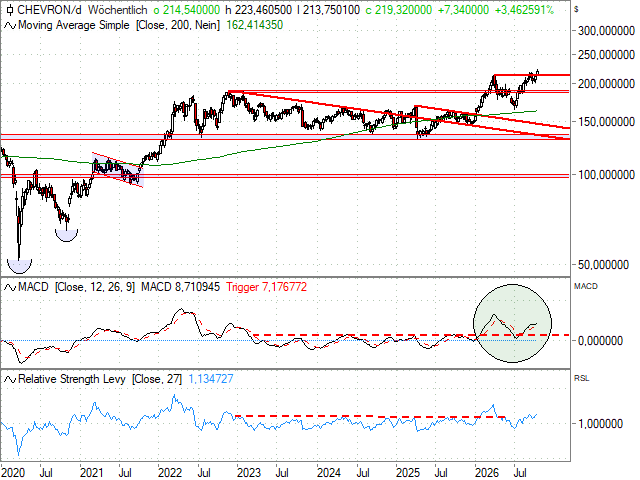The height and width of the screenshot is (480, 640).
Task: Click the half-circle marker at the 2020 low
Action: pos(19,266)
